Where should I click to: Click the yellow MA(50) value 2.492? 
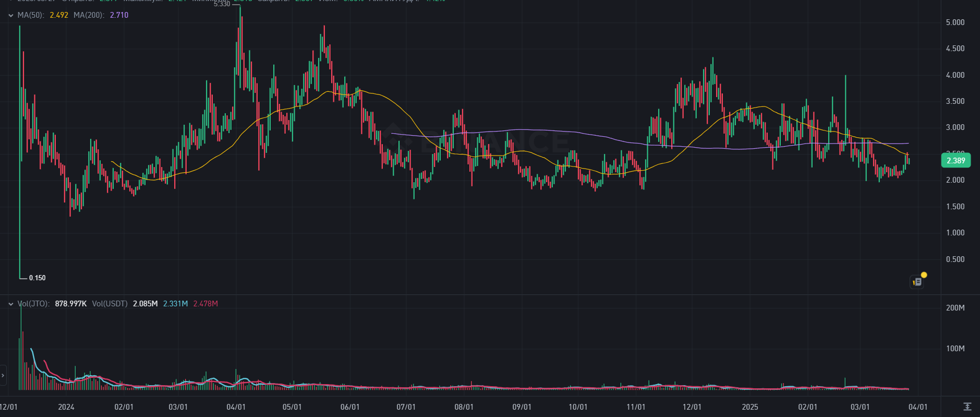59,15
